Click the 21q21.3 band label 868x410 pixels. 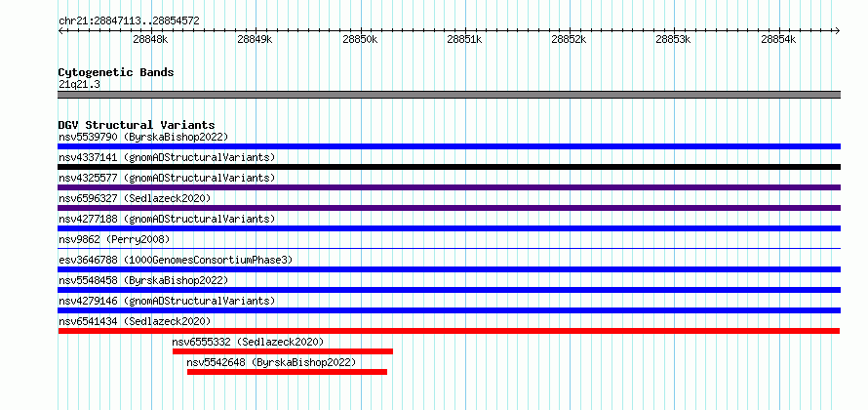(x=79, y=85)
